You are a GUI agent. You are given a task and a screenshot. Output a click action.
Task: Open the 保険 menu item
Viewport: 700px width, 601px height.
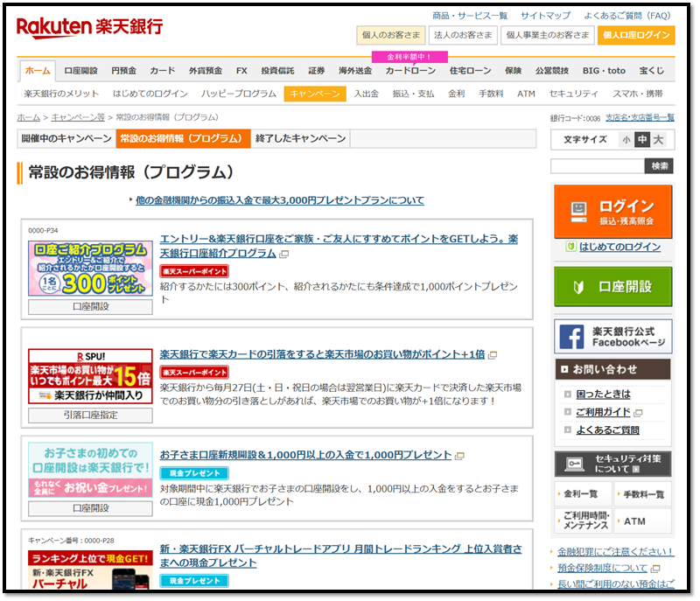[x=514, y=71]
